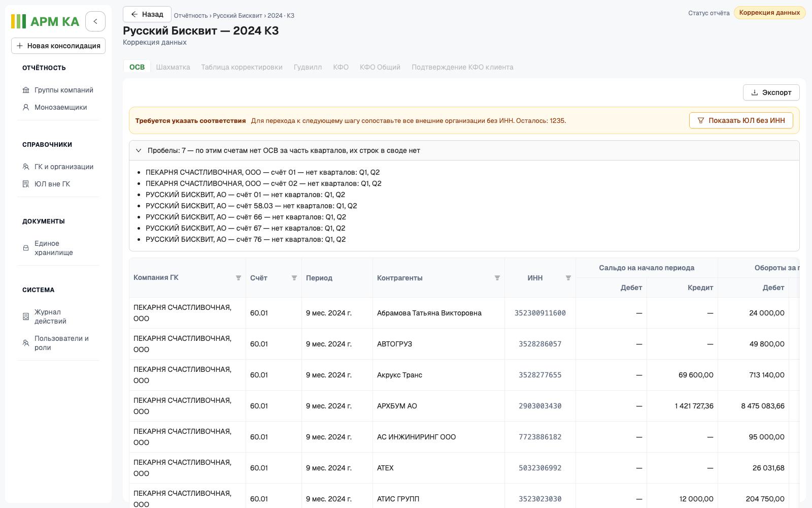Collapse the Пробелы gaps panel
812x508 pixels.
tap(139, 150)
